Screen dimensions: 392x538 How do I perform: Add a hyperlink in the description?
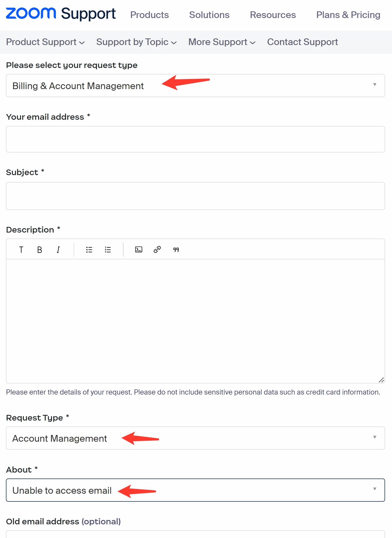[157, 250]
